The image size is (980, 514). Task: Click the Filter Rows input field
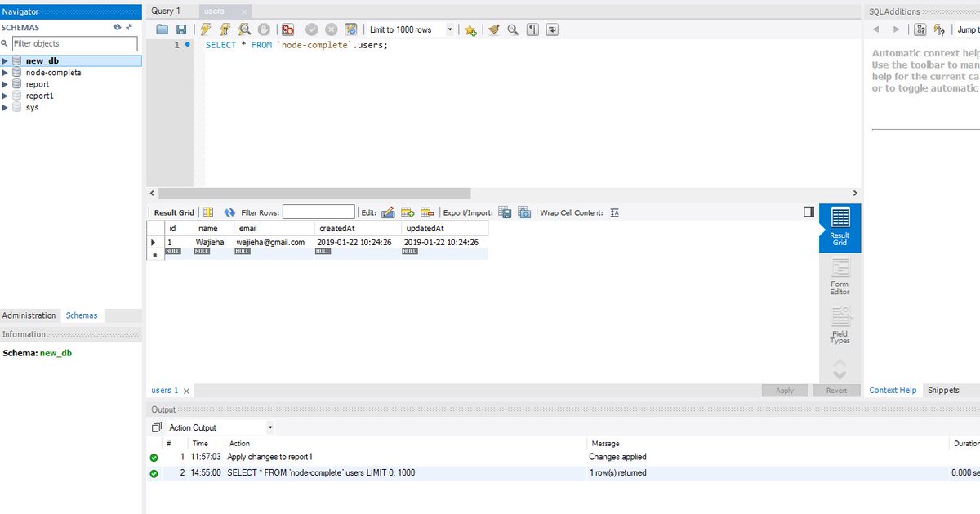tap(318, 212)
